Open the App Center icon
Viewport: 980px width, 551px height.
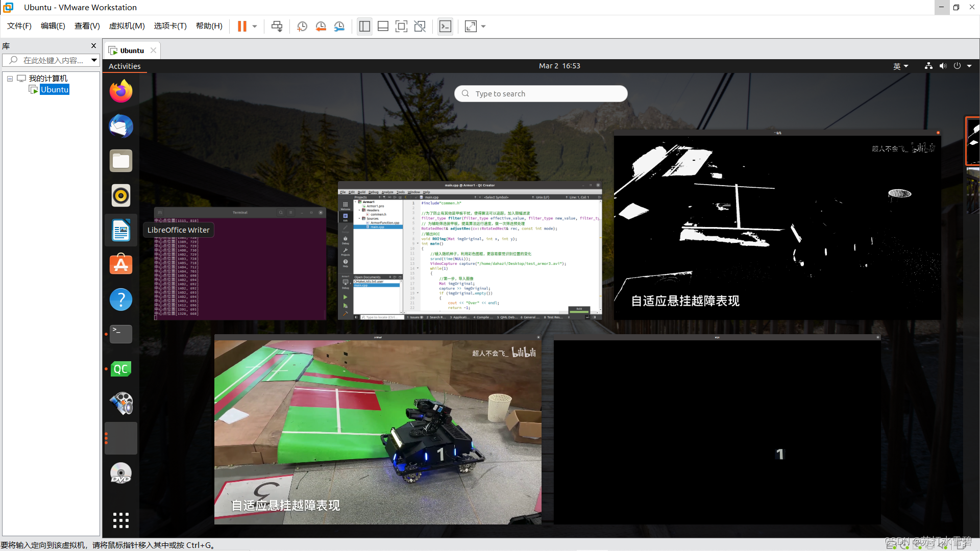[x=120, y=264]
